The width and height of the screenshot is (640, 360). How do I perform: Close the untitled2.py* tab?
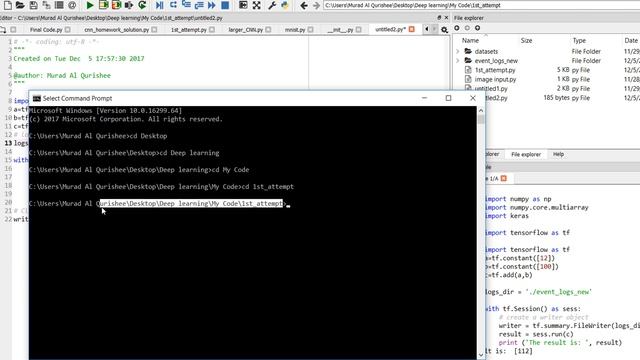pos(412,29)
